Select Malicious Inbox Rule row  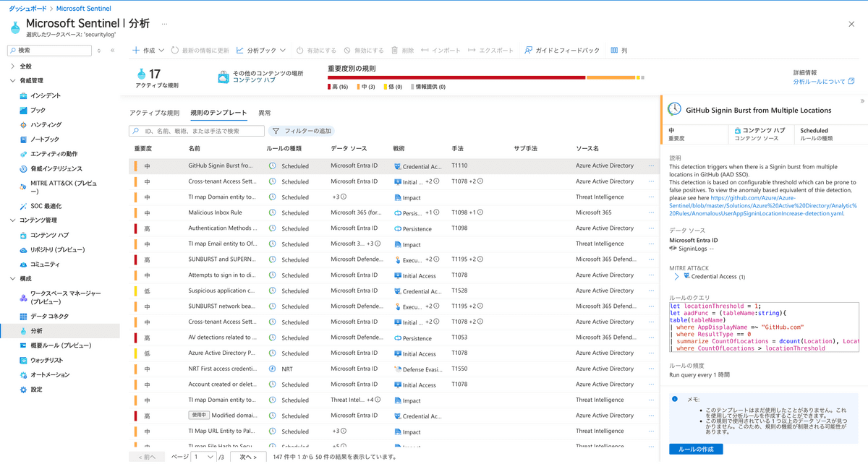394,212
